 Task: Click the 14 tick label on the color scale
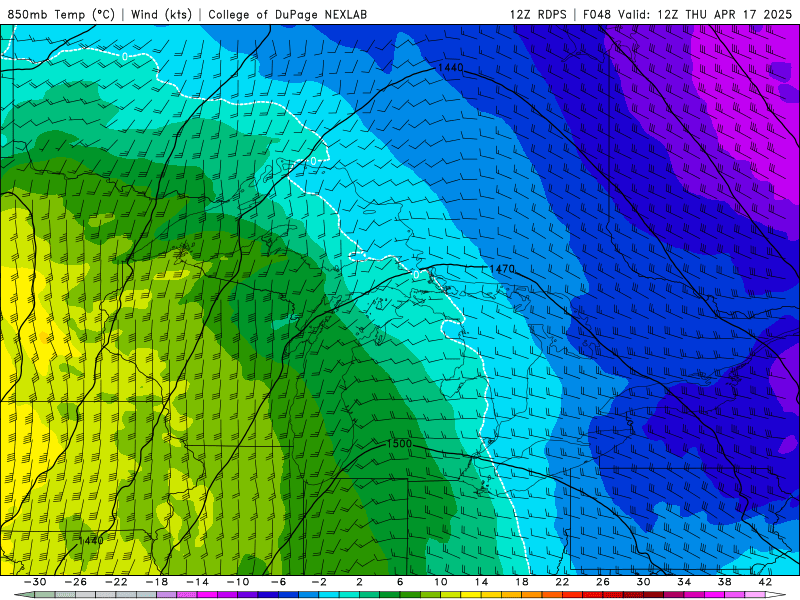tap(481, 582)
